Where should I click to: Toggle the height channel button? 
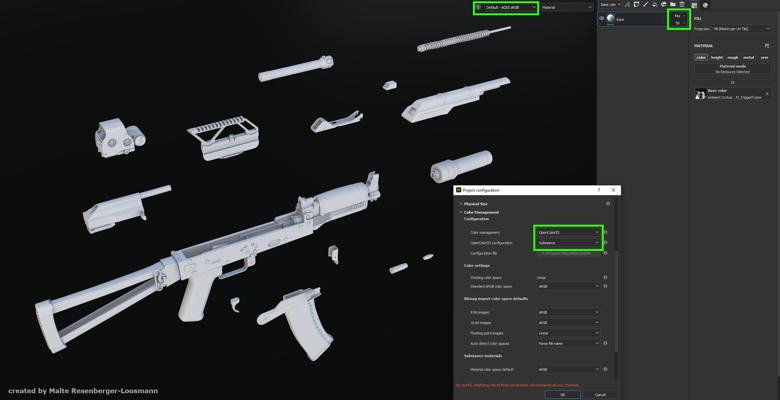(x=716, y=58)
